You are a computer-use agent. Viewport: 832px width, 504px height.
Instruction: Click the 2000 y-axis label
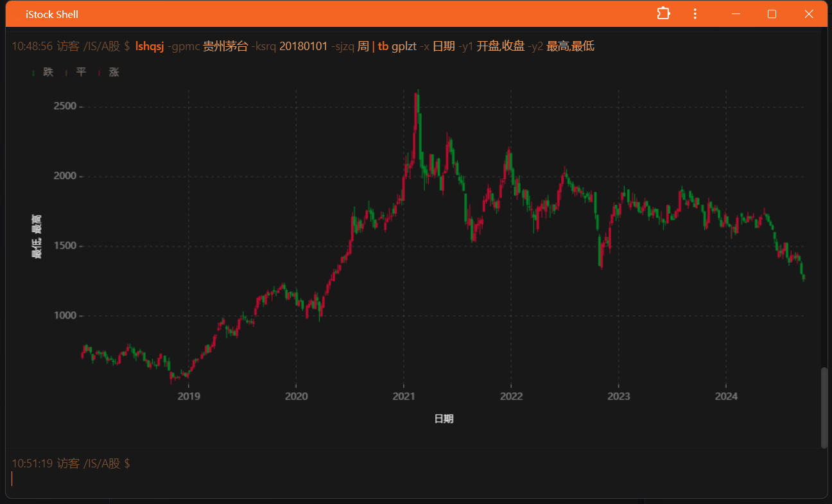click(x=65, y=176)
